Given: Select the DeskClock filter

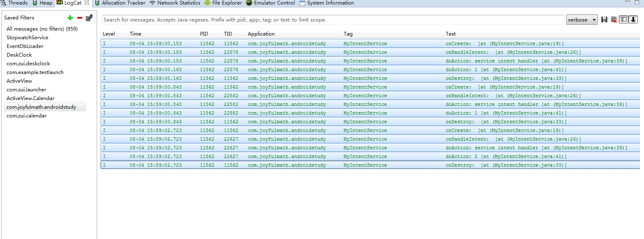Looking at the screenshot, I should 19,55.
